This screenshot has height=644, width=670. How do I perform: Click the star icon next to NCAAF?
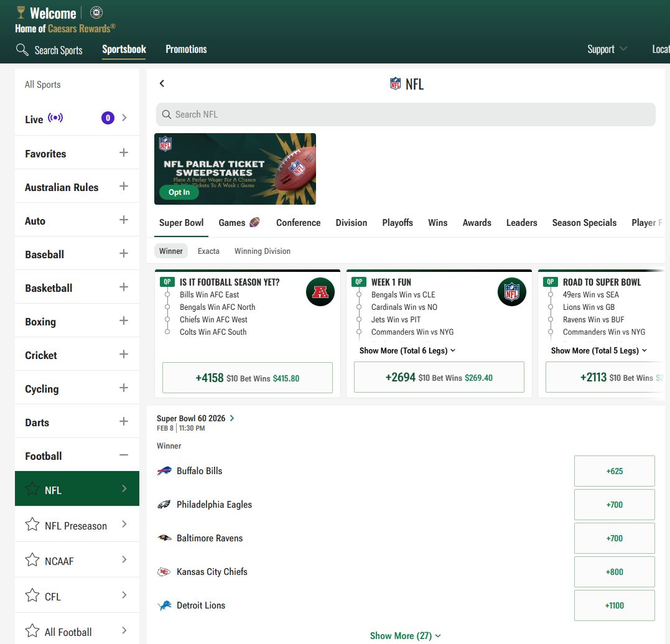(x=32, y=561)
